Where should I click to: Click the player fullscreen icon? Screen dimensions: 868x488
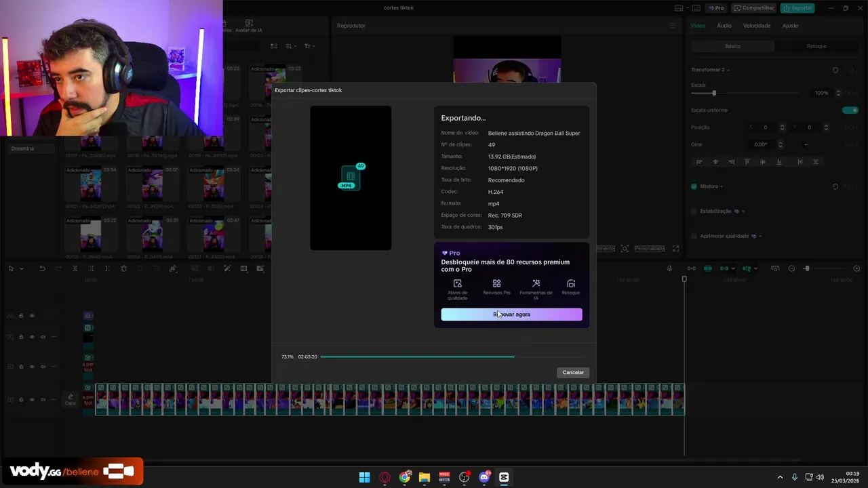point(675,249)
